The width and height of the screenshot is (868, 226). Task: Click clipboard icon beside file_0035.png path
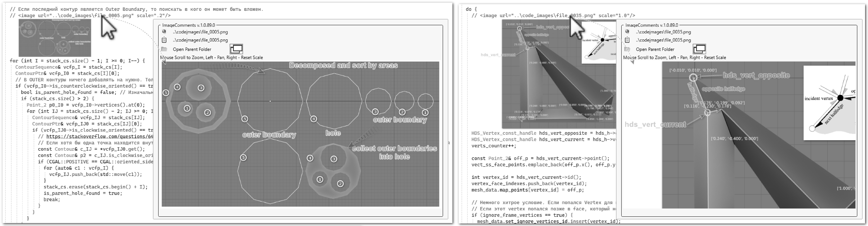627,40
